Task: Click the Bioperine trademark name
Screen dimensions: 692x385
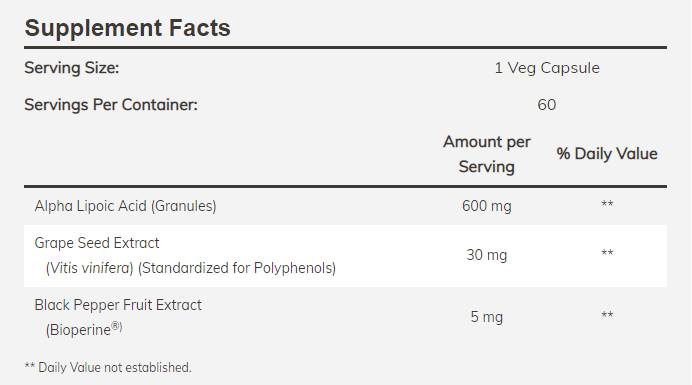Action: tap(84, 329)
